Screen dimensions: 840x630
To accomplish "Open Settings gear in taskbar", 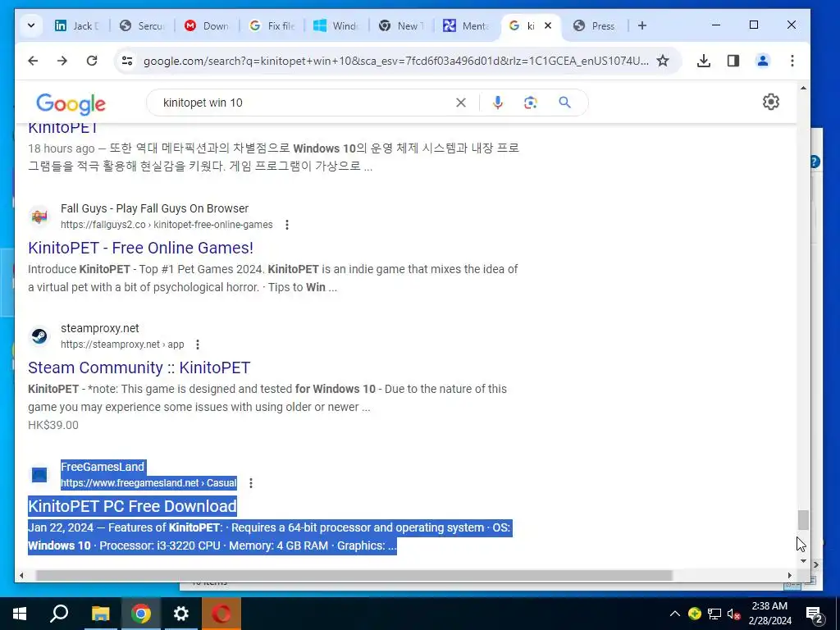I will (181, 614).
